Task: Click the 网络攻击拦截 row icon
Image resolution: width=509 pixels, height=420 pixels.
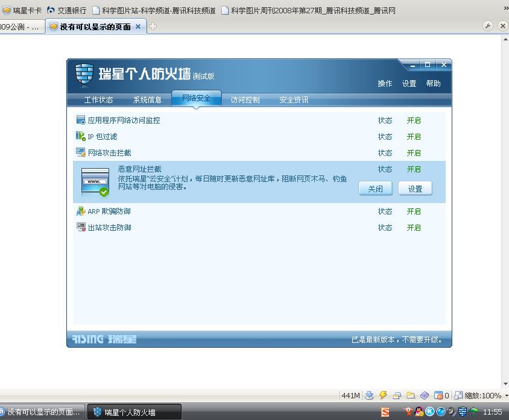Action: (x=80, y=152)
